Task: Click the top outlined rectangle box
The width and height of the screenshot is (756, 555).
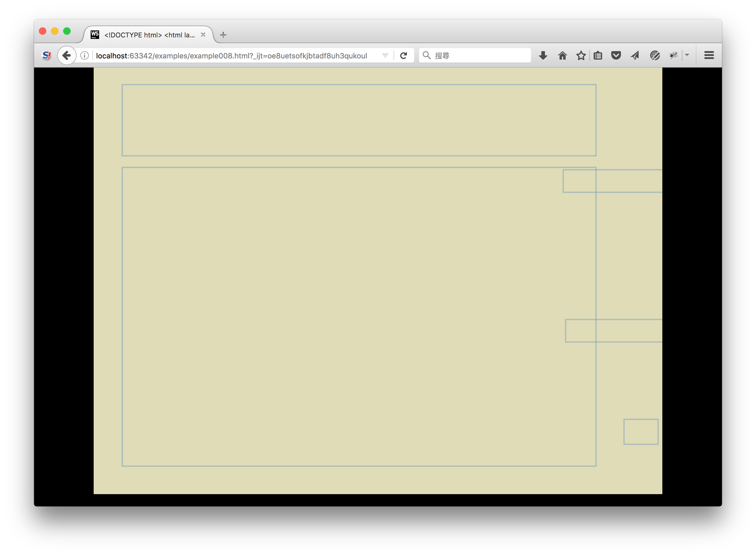Action: [359, 120]
